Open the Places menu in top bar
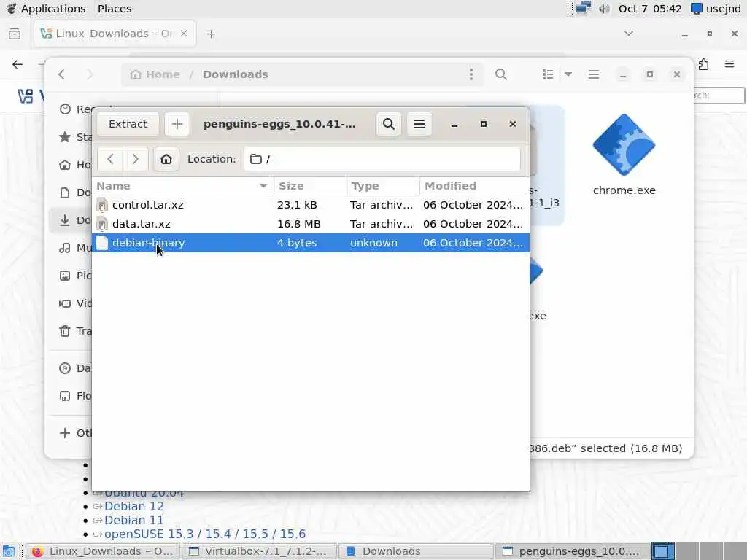The width and height of the screenshot is (747, 560). pyautogui.click(x=115, y=9)
